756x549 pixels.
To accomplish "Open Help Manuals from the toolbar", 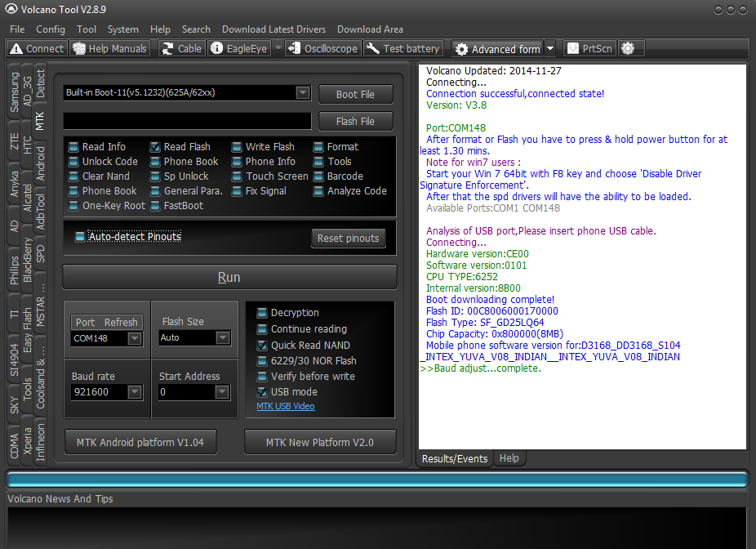I will point(110,49).
